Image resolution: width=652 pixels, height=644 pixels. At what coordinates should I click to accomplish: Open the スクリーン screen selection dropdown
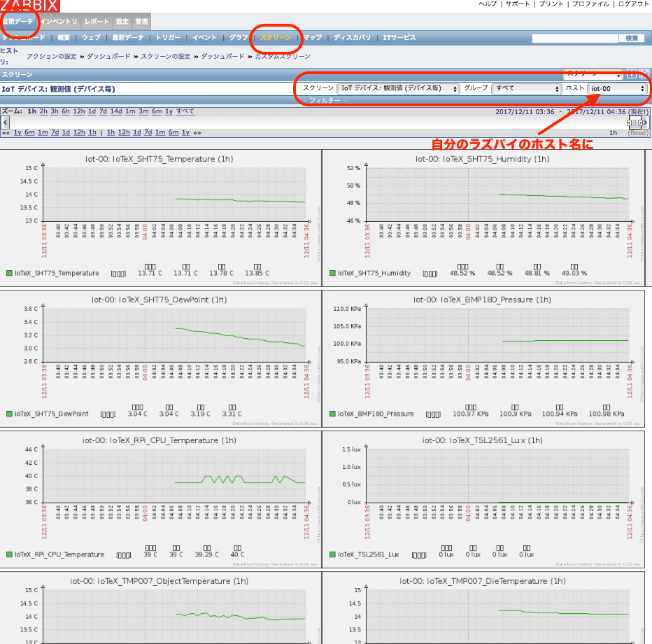pyautogui.click(x=397, y=89)
